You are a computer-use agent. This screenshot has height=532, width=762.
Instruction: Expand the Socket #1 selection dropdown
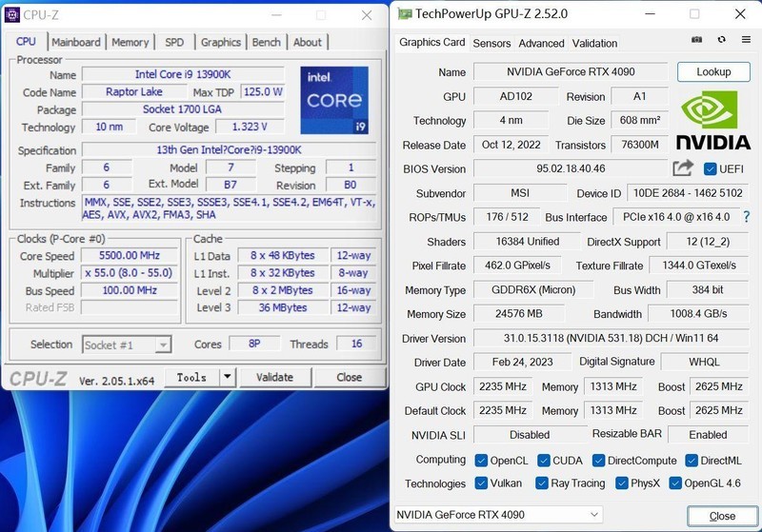tap(163, 345)
